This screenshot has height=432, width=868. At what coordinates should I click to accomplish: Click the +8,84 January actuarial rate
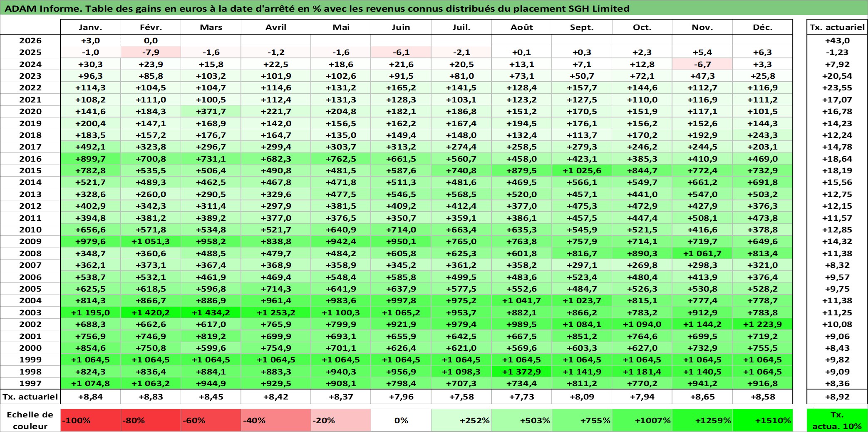91,397
